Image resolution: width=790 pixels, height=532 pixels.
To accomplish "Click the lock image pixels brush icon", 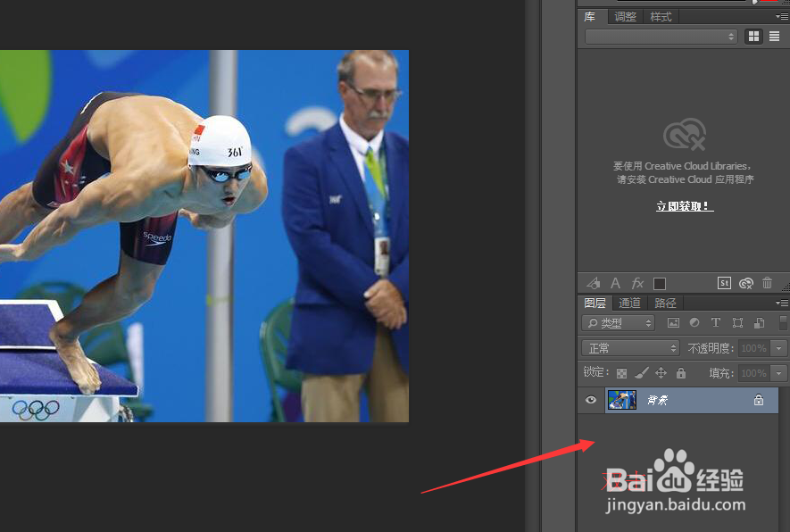I will tap(641, 373).
